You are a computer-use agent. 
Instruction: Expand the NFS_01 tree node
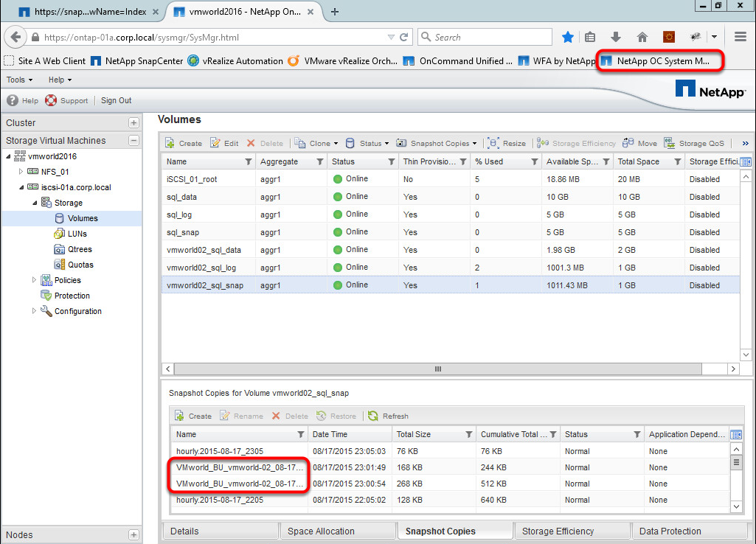point(21,172)
